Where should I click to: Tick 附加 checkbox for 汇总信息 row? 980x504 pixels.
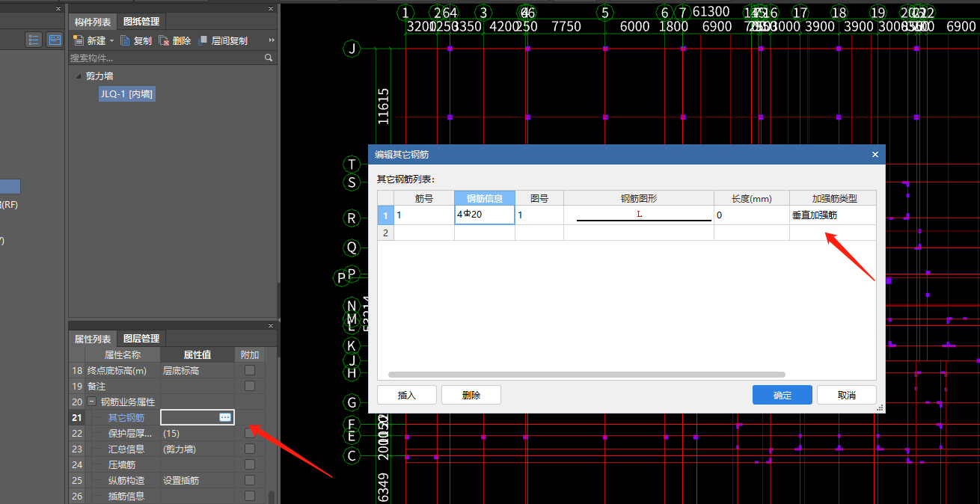250,449
